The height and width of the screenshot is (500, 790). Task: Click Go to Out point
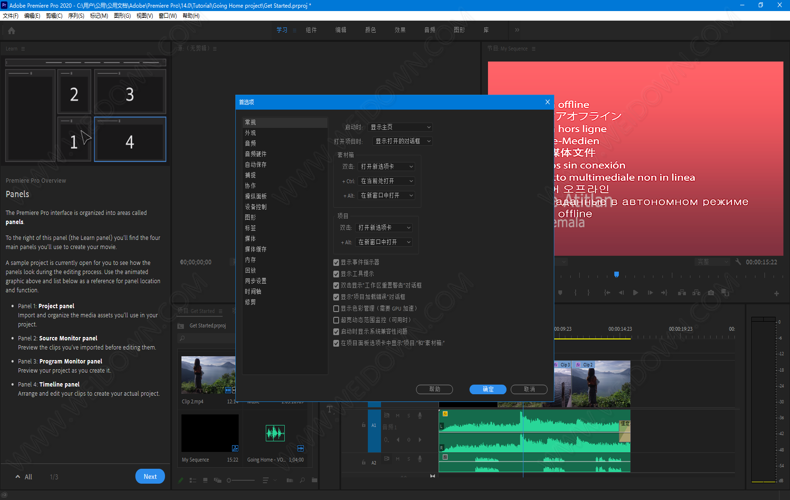[x=664, y=293]
